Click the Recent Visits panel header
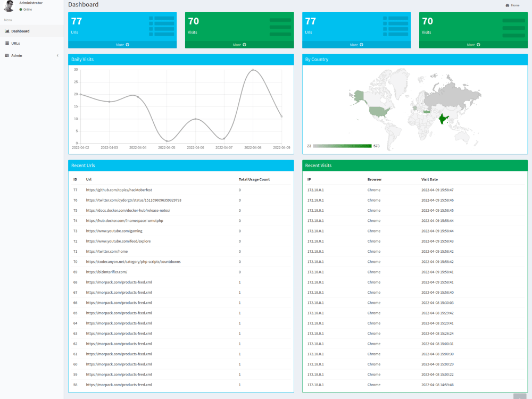This screenshot has height=399, width=532. tap(415, 165)
